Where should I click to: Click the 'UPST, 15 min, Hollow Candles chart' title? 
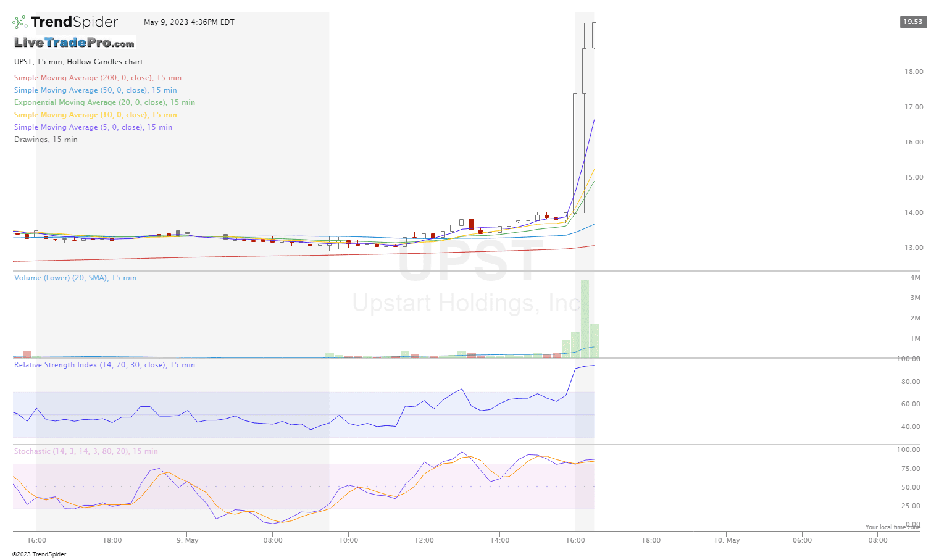[78, 62]
